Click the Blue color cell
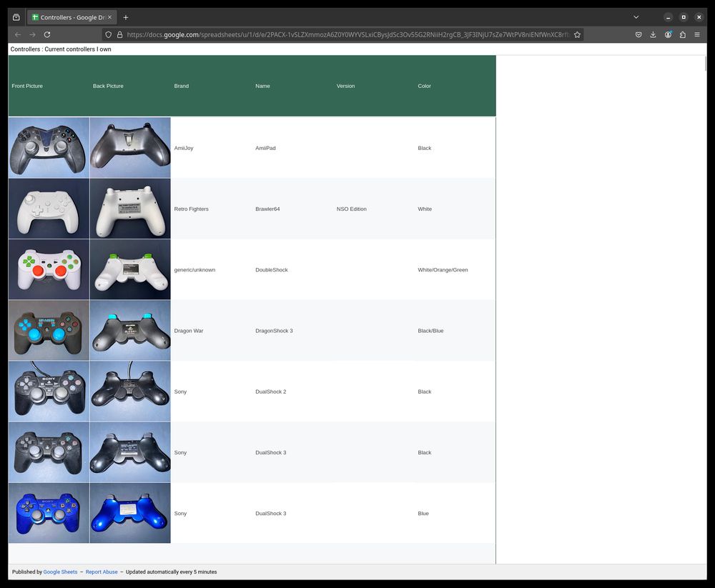The image size is (715, 588). pos(455,513)
